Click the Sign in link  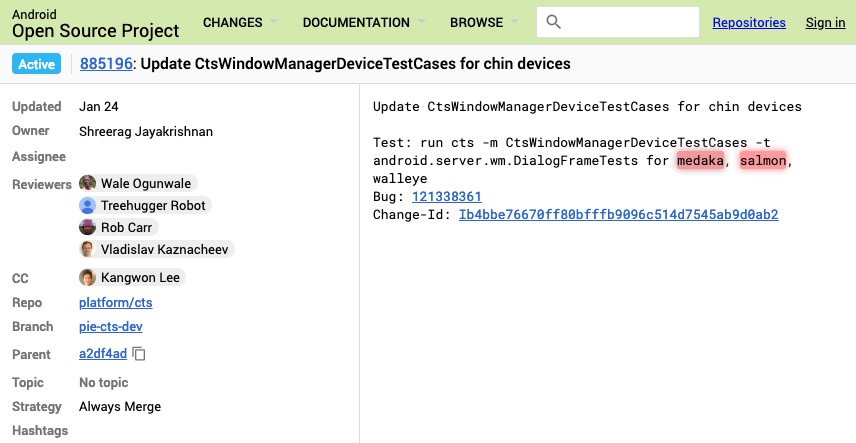[825, 22]
